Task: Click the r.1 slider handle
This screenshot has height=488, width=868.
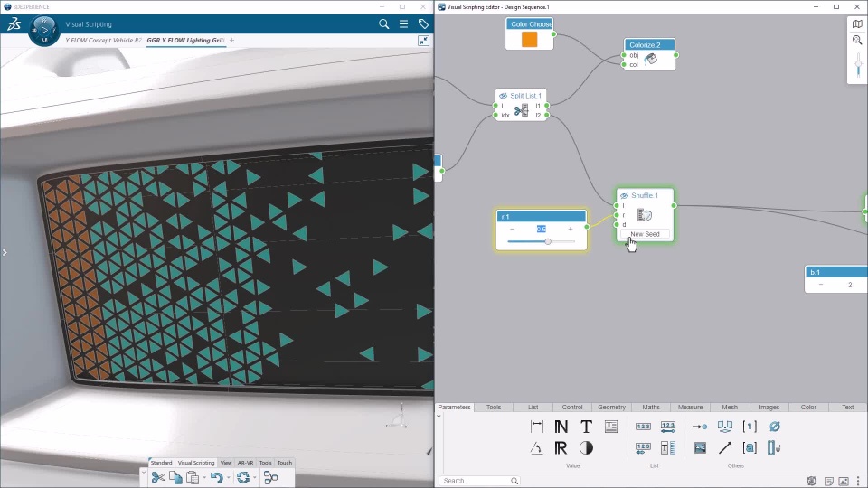Action: [x=548, y=241]
